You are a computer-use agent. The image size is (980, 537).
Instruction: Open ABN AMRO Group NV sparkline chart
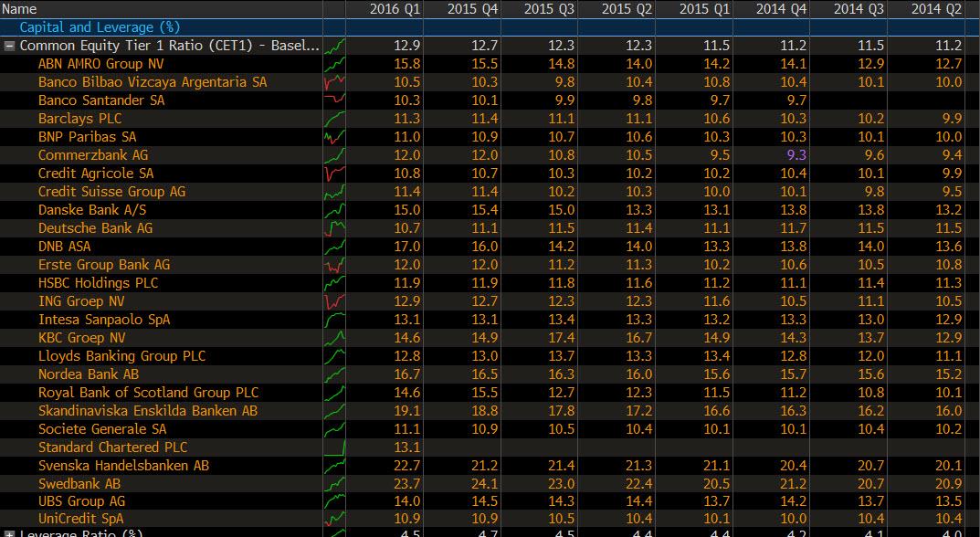tap(334, 64)
